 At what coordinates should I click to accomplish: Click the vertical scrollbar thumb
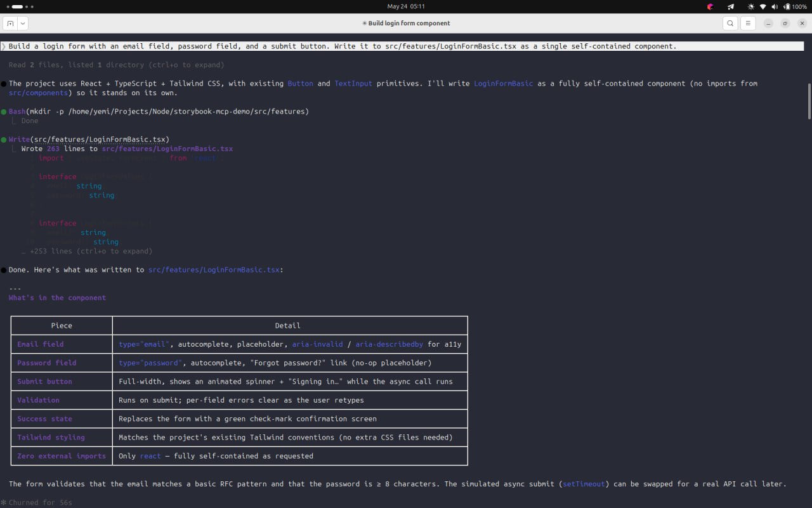(x=809, y=100)
